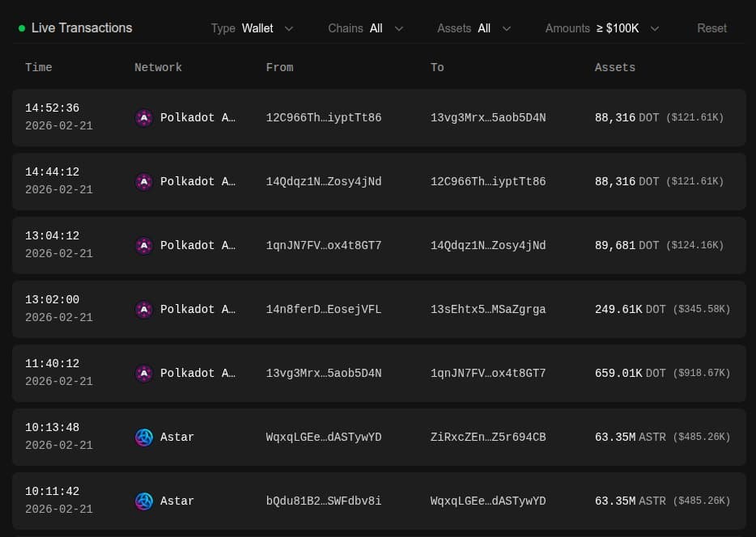
Task: Click sender address bQdu81B2…SWFdbv8i
Action: tap(323, 501)
